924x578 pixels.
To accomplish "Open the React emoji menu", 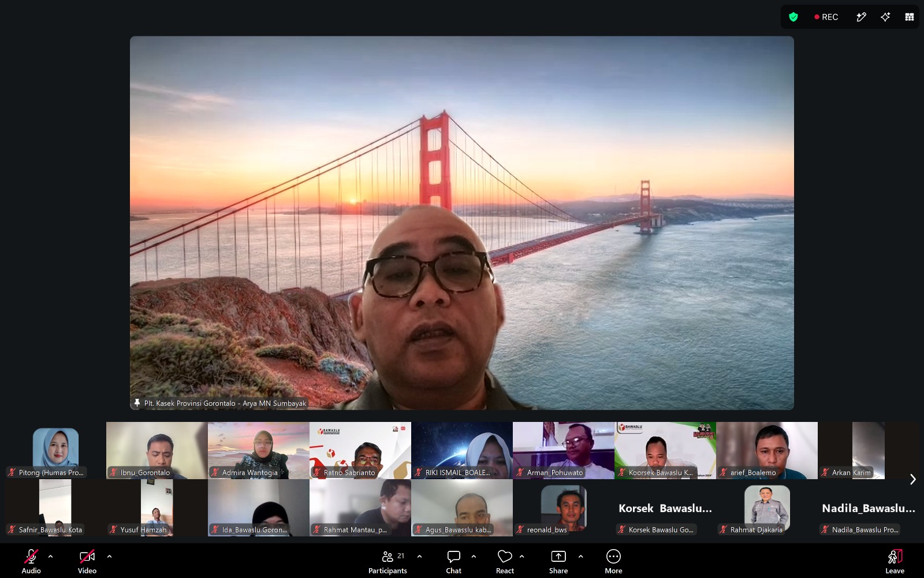I will pos(505,562).
